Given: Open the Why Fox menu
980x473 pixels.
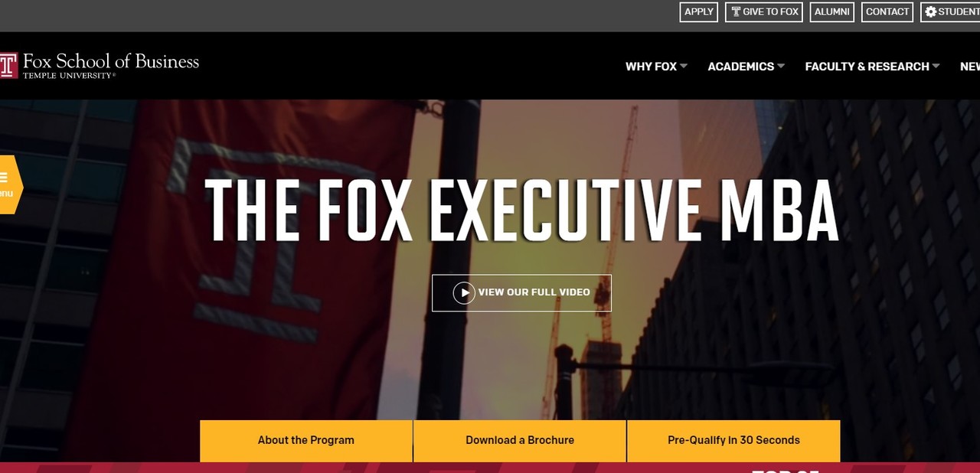Looking at the screenshot, I should tap(651, 67).
